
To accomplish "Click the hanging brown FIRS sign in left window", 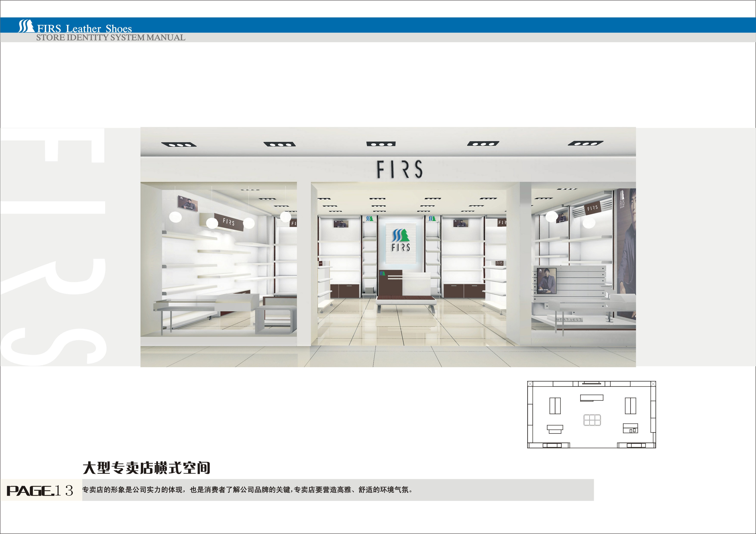I will [x=229, y=222].
